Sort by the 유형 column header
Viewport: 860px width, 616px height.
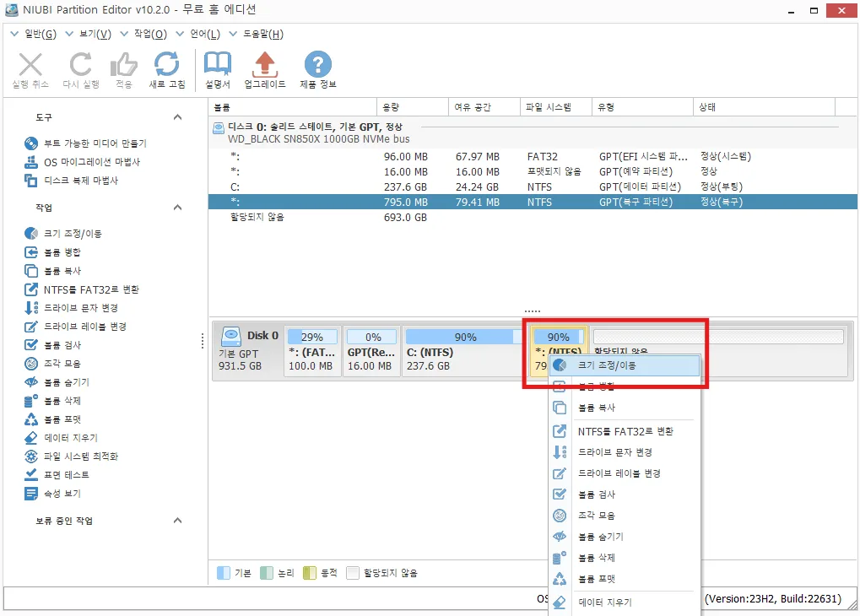point(642,107)
